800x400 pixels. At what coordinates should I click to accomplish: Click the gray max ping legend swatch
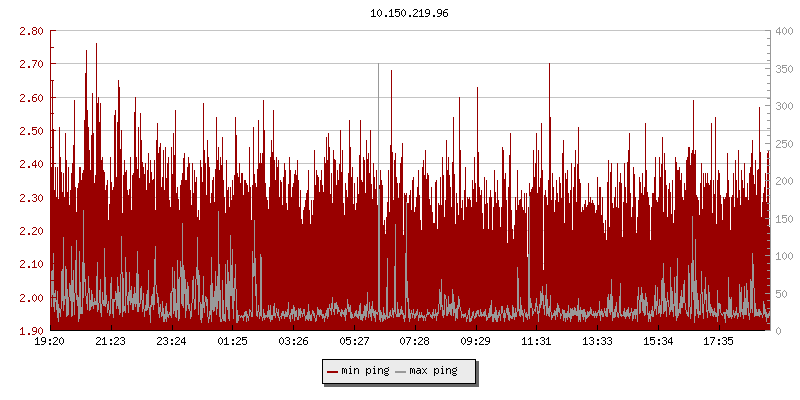[401, 371]
